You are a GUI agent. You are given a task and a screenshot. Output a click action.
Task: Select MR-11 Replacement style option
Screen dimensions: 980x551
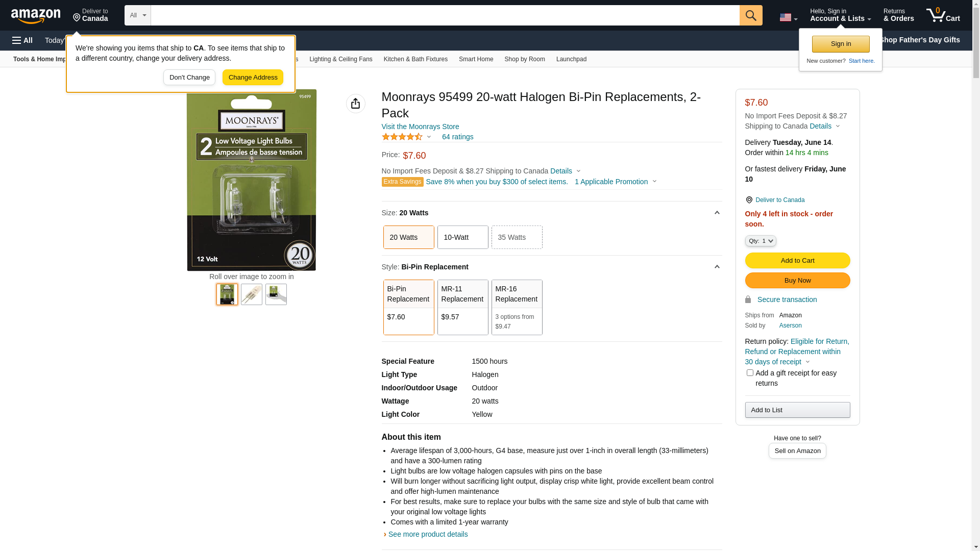click(462, 307)
